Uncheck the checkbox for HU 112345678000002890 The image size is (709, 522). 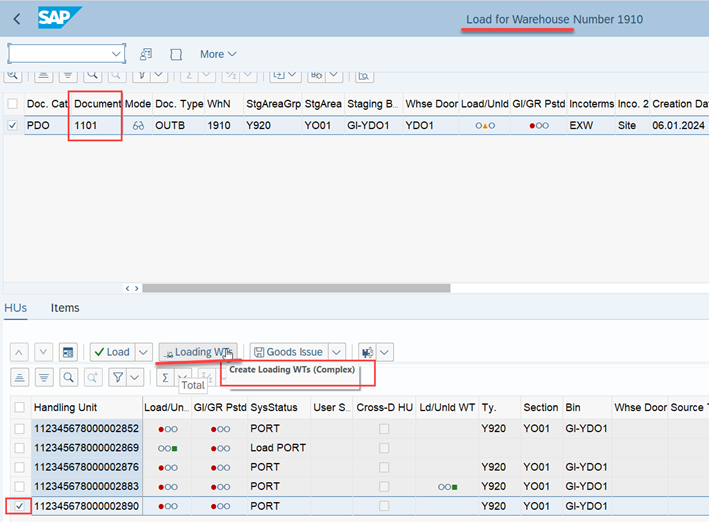tap(19, 506)
